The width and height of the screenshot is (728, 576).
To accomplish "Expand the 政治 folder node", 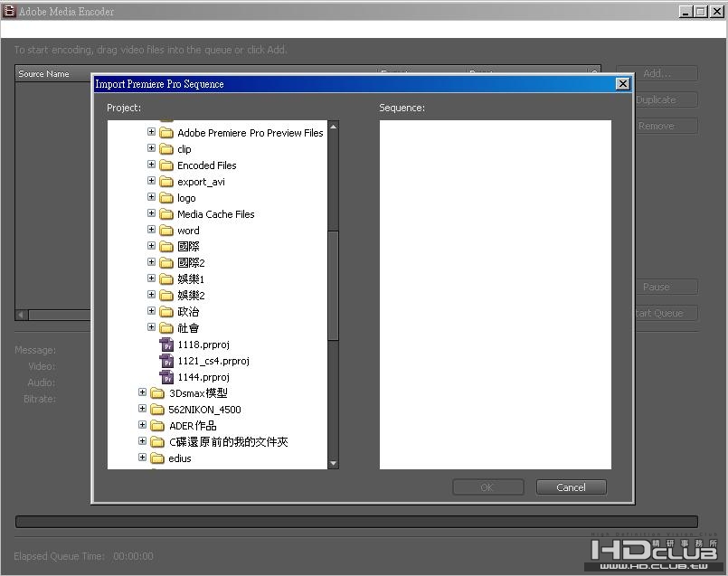I will 151,310.
